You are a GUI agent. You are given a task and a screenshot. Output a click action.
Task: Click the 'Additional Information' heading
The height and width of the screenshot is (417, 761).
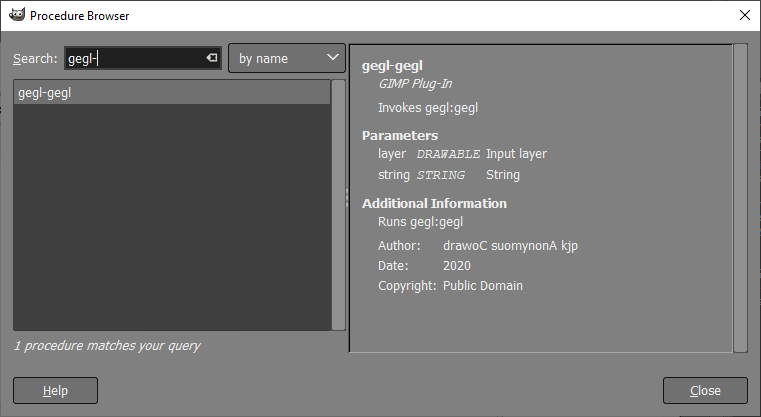click(x=434, y=203)
